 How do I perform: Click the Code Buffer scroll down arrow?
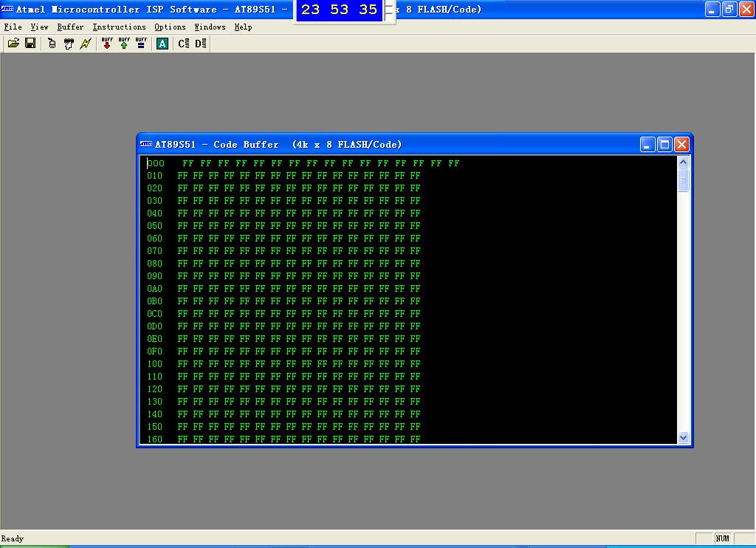pyautogui.click(x=683, y=437)
